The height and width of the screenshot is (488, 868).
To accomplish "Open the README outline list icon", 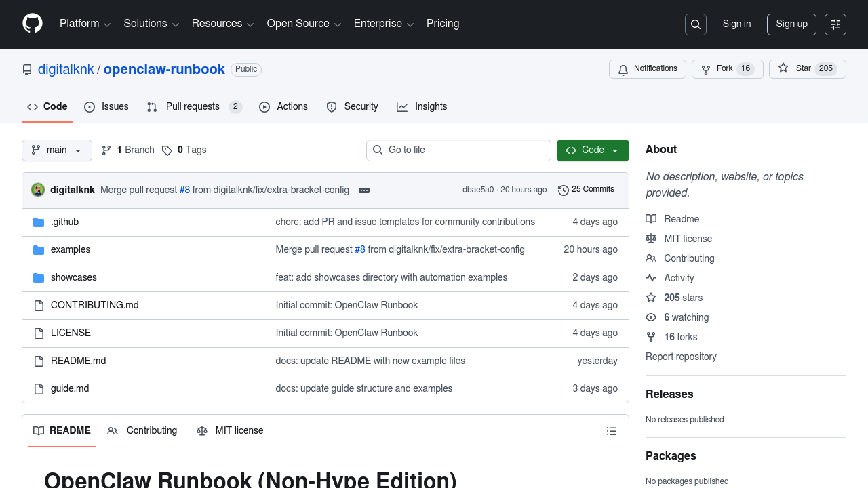I will pos(612,431).
